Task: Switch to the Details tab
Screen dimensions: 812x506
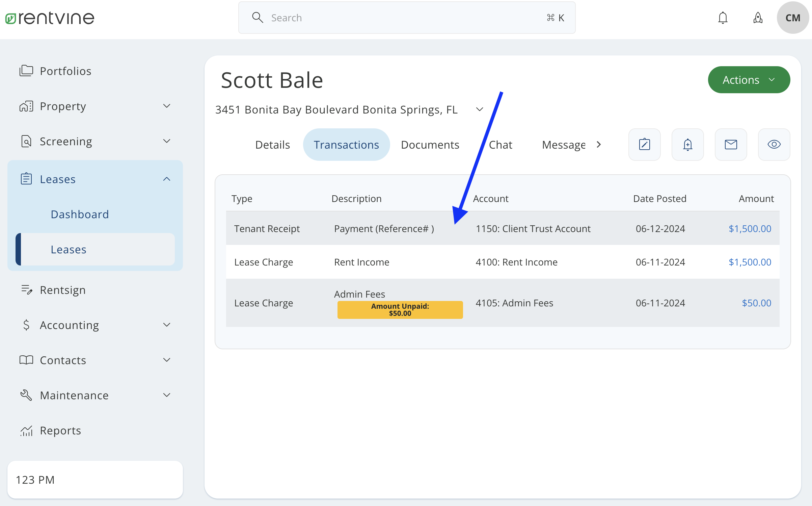Action: [x=272, y=145]
